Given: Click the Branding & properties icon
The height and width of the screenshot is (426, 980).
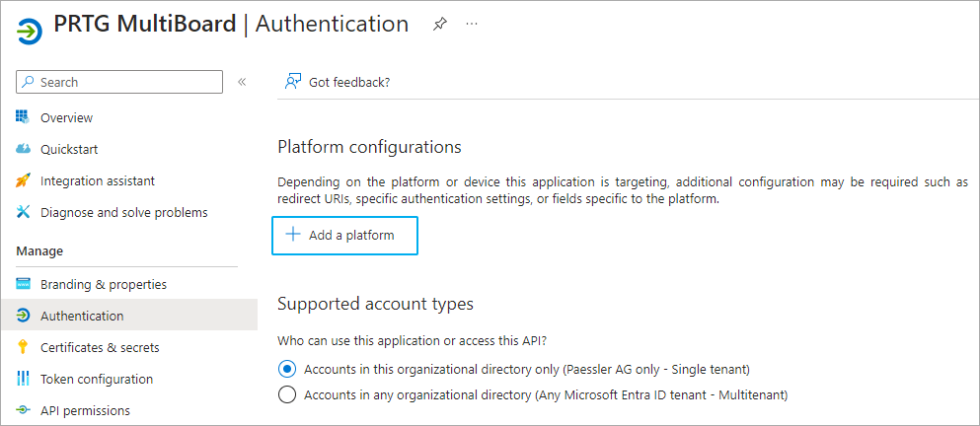Looking at the screenshot, I should tap(23, 284).
